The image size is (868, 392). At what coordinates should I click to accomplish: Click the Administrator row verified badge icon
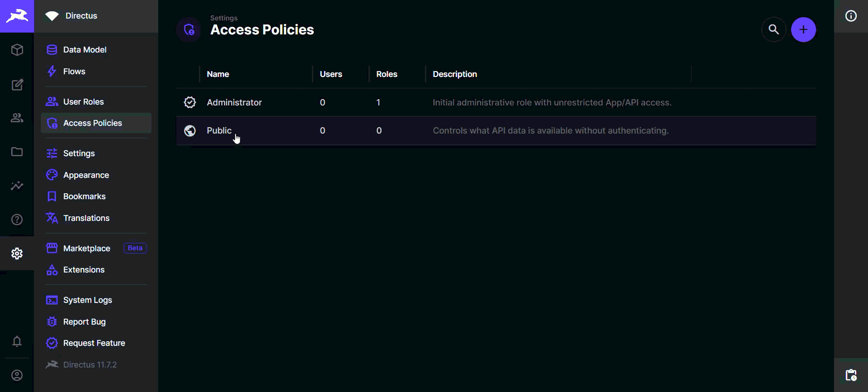pyautogui.click(x=190, y=102)
